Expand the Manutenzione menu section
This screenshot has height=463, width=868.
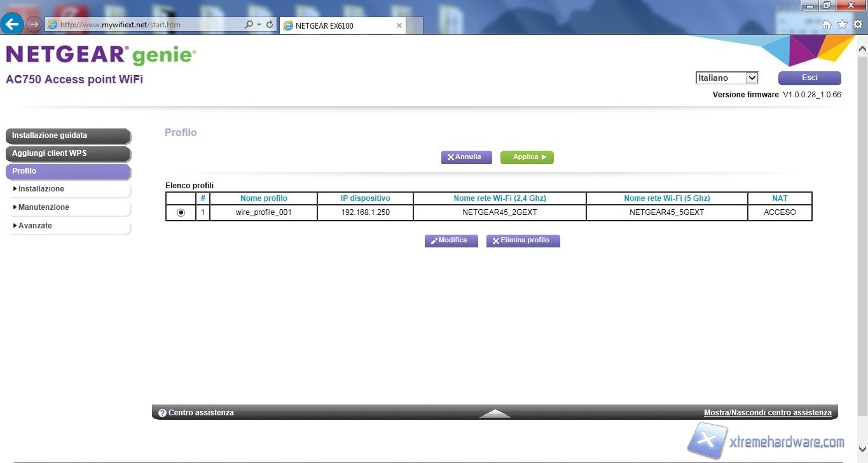click(x=43, y=207)
